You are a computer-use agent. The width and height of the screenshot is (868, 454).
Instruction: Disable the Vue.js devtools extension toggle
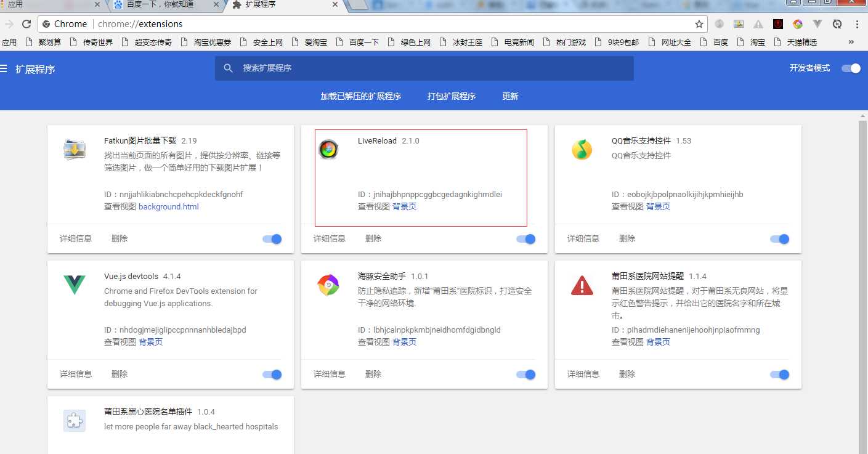pyautogui.click(x=272, y=375)
